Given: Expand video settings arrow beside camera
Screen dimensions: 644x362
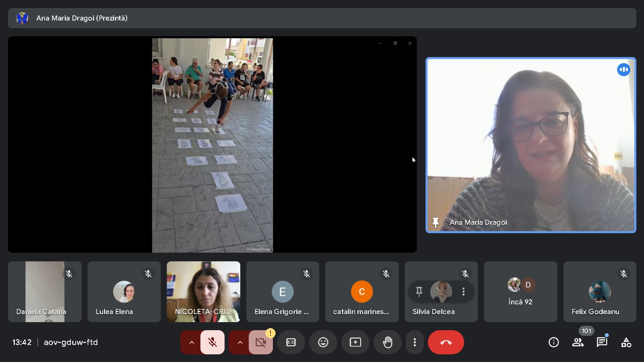Looking at the screenshot, I should [240, 342].
